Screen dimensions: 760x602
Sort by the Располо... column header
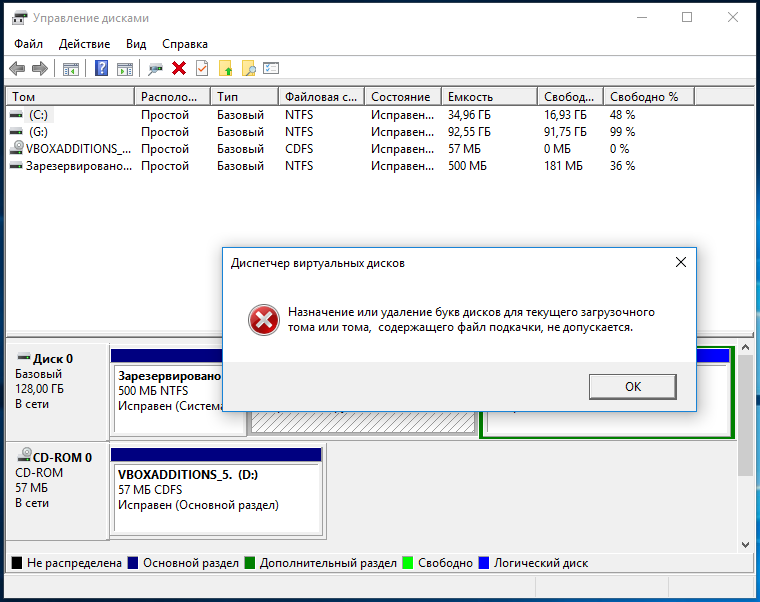coord(173,97)
